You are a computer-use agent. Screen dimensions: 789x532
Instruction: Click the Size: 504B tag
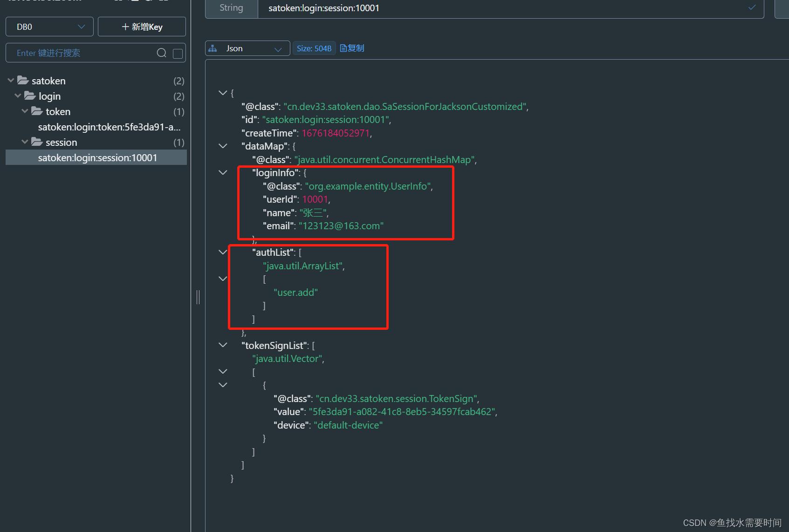314,48
